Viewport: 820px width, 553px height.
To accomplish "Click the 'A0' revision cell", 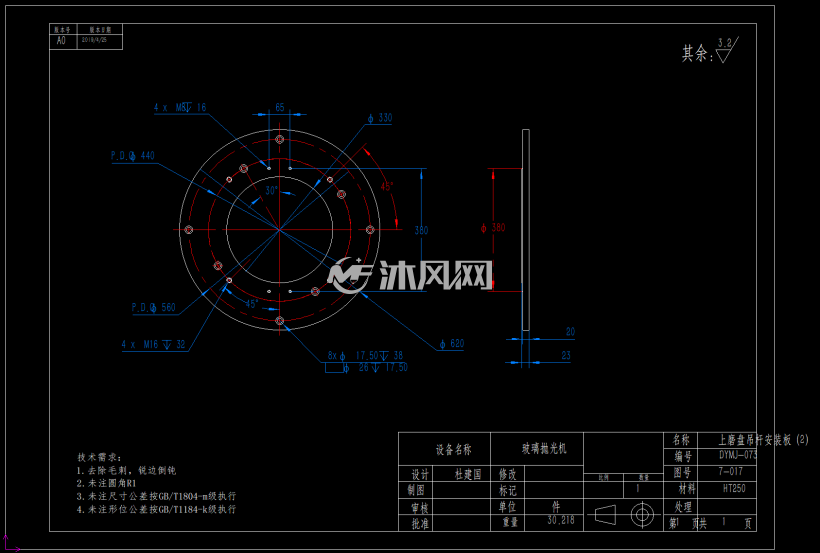I will pyautogui.click(x=61, y=41).
